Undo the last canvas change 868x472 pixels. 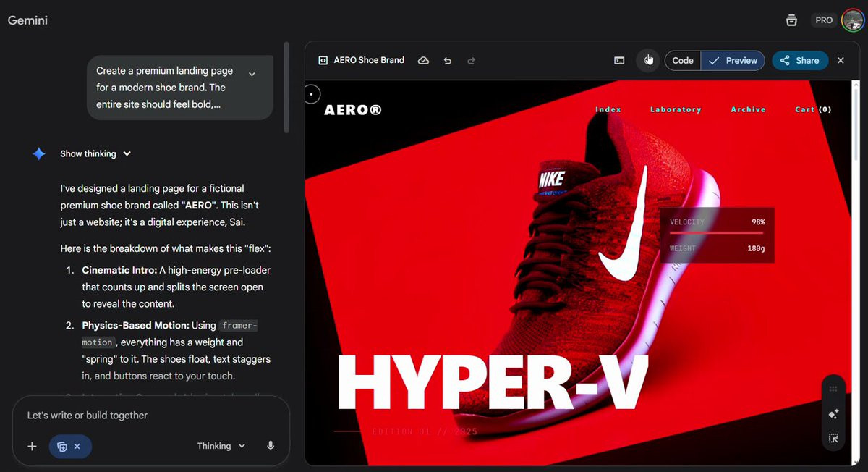(x=448, y=61)
